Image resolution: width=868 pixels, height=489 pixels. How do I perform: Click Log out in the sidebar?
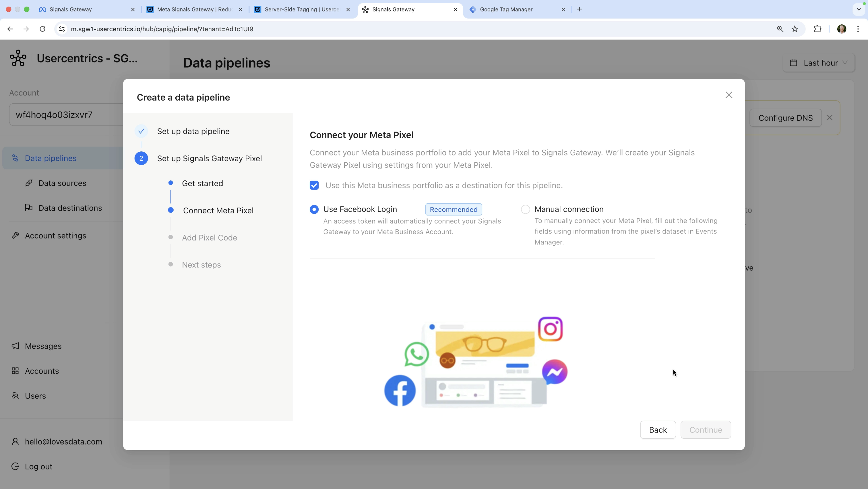pos(38,467)
